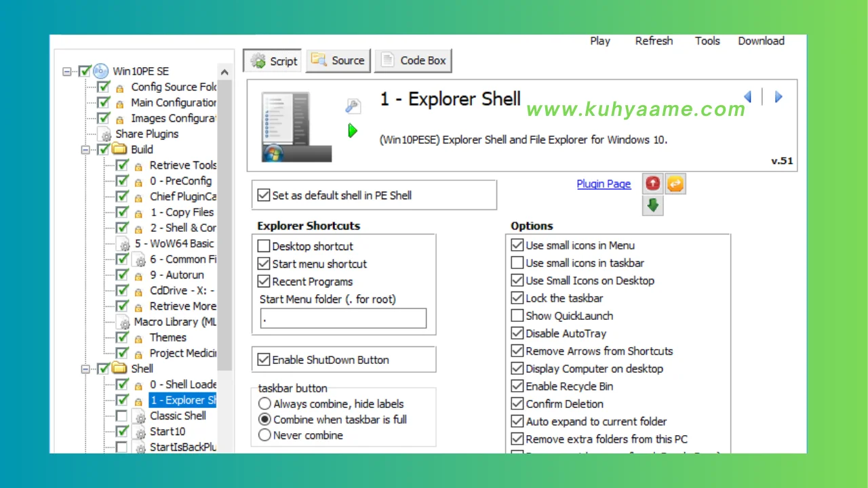This screenshot has width=868, height=488.
Task: Select the CdDrive - X: tree item
Action: (182, 290)
